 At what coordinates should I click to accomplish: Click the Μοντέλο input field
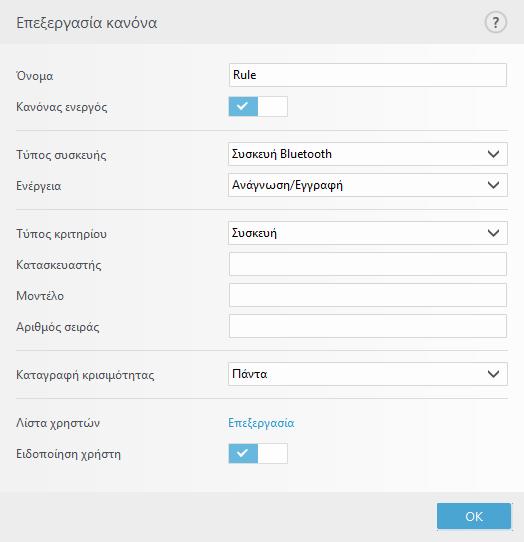[367, 295]
